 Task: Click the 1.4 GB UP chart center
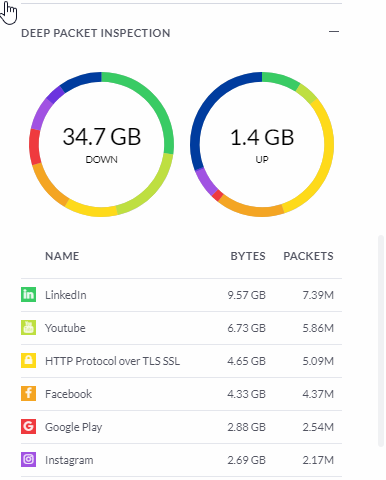(x=262, y=144)
